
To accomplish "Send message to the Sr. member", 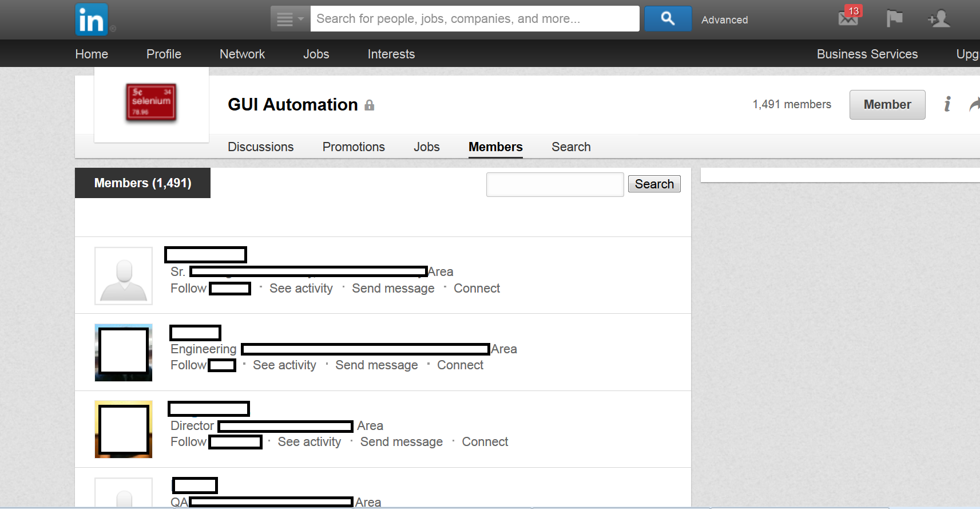I will coord(393,289).
